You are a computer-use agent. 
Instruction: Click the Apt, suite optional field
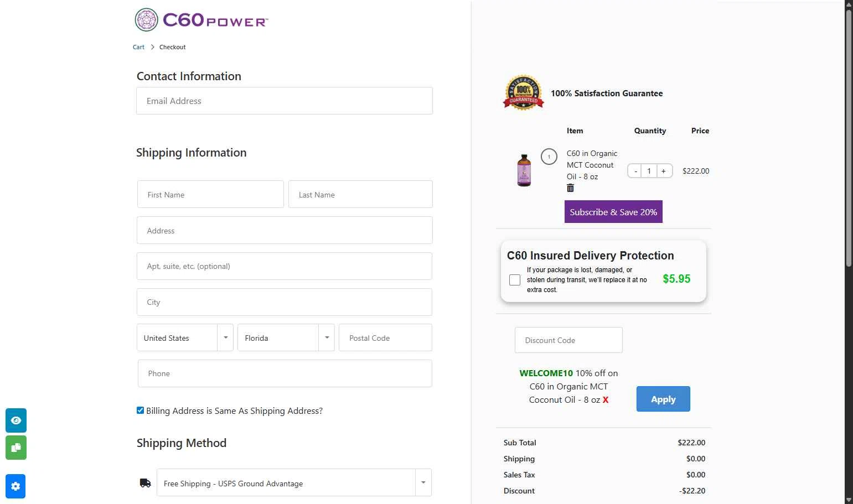pos(285,266)
